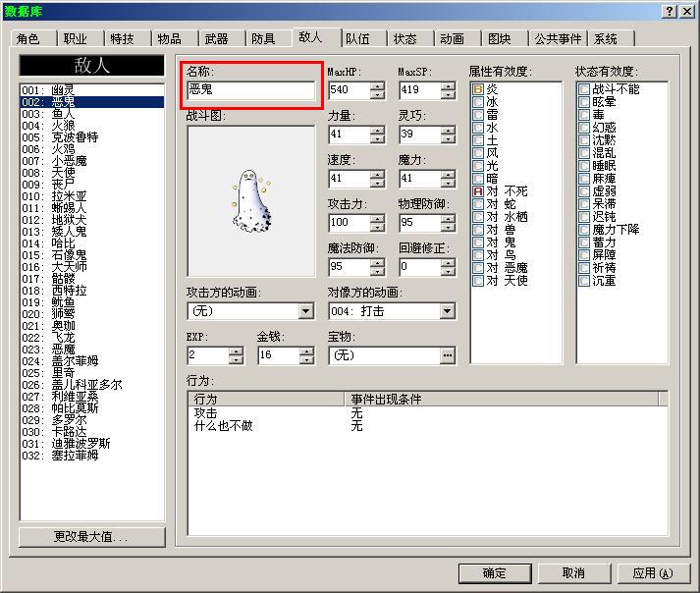This screenshot has width=700, height=593.
Task: Toggle the 对 不死 element efficiency box
Action: tap(478, 191)
